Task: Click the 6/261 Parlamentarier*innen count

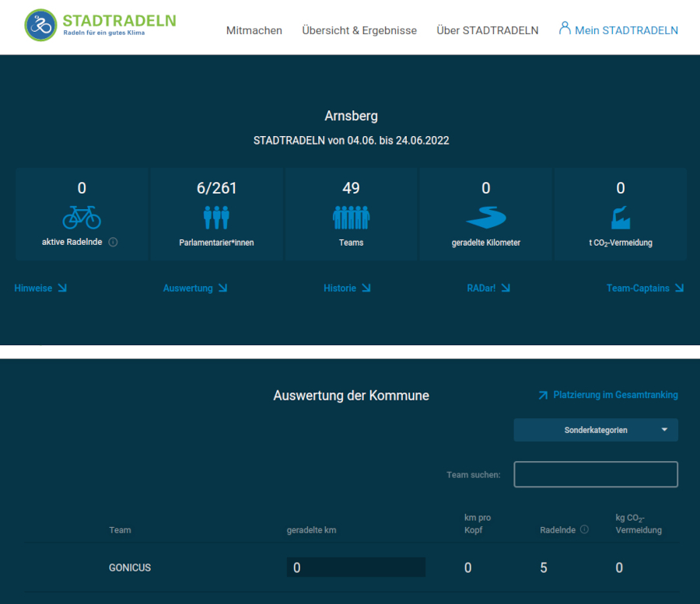Action: click(x=216, y=188)
